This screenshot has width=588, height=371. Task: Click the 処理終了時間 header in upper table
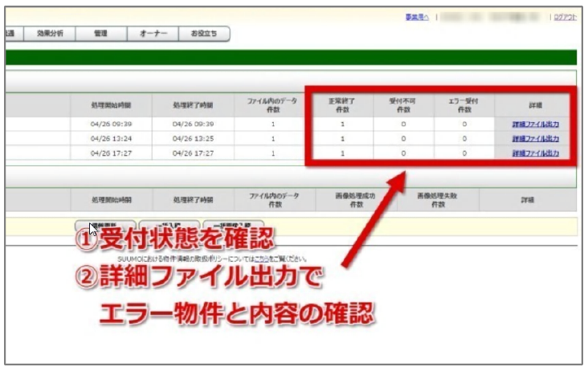(x=193, y=105)
